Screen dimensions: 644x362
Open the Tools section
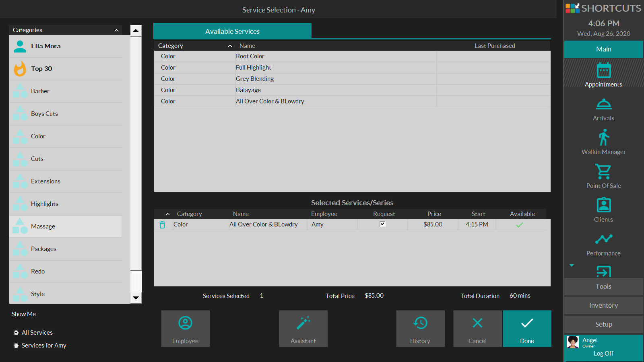[604, 286]
